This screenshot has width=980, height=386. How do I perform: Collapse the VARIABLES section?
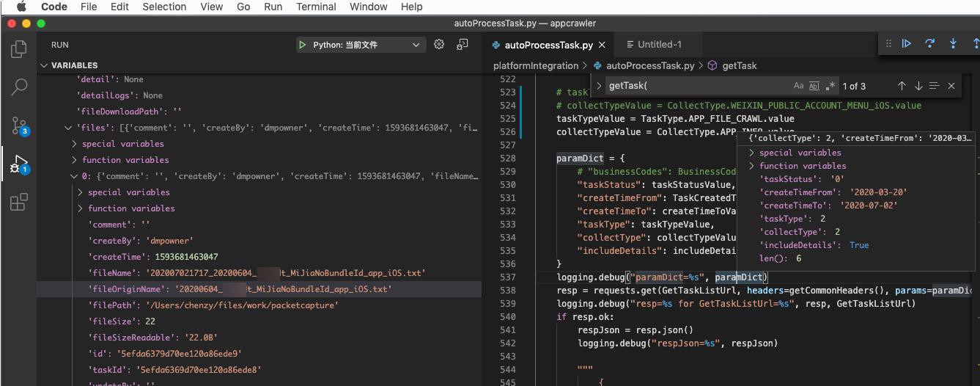pos(45,65)
